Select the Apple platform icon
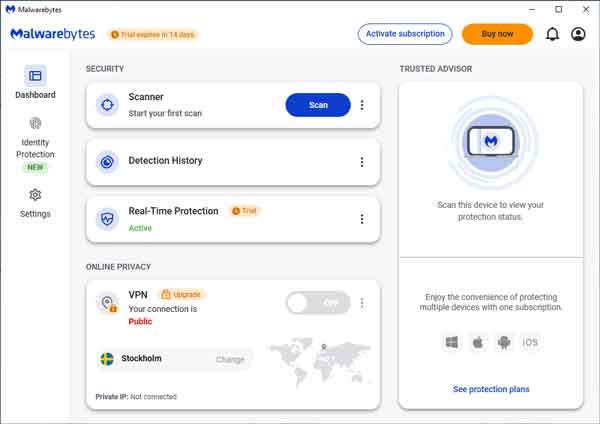 [478, 342]
